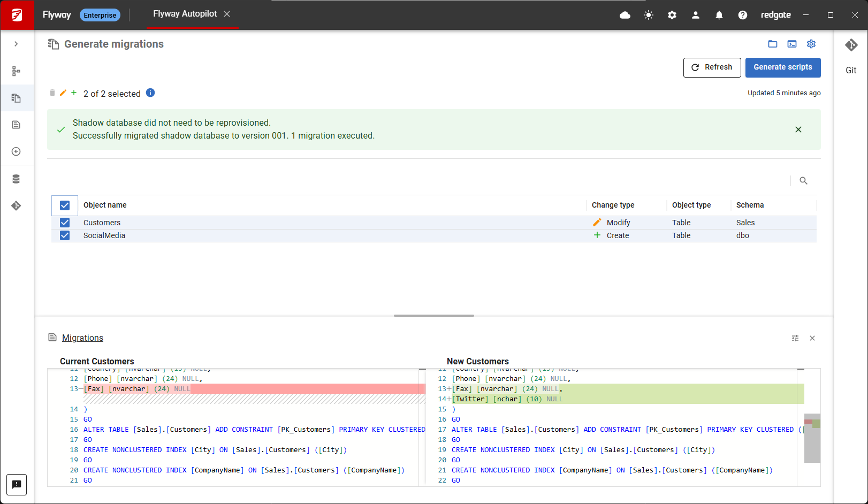Open help question mark icon
This screenshot has width=868, height=504.
coord(743,15)
